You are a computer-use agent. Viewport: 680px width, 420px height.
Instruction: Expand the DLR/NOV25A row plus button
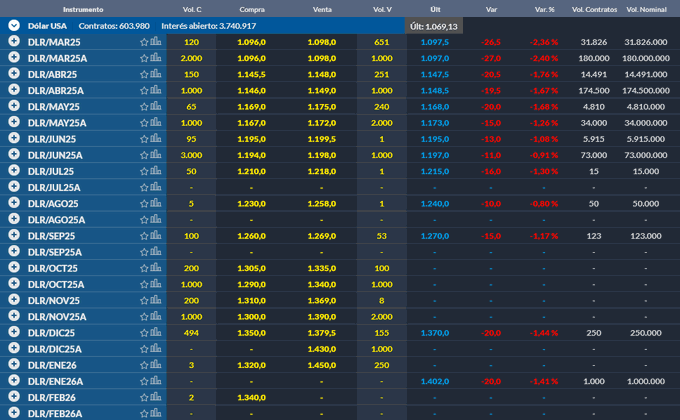click(x=14, y=316)
